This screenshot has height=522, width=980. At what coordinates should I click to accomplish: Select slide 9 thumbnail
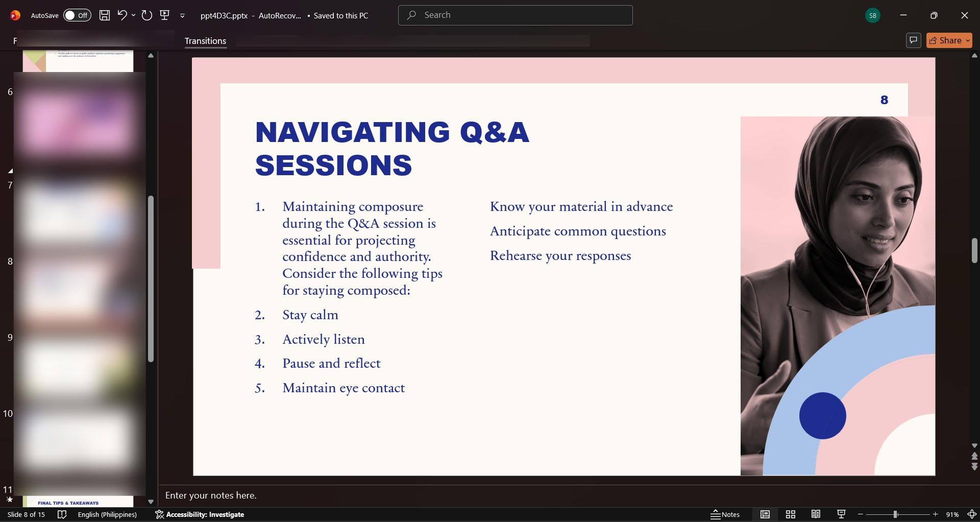coord(78,367)
